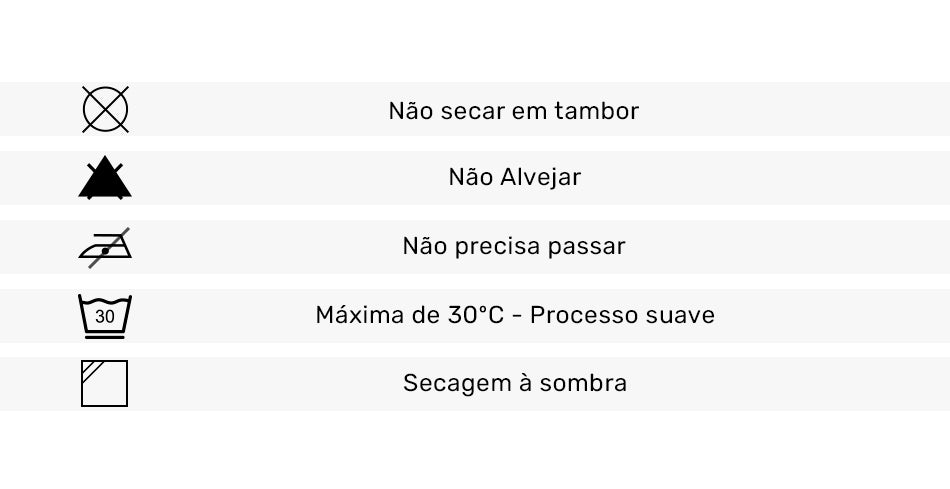Click the number 30 inside the wash tub
950x489 pixels.
point(105,318)
